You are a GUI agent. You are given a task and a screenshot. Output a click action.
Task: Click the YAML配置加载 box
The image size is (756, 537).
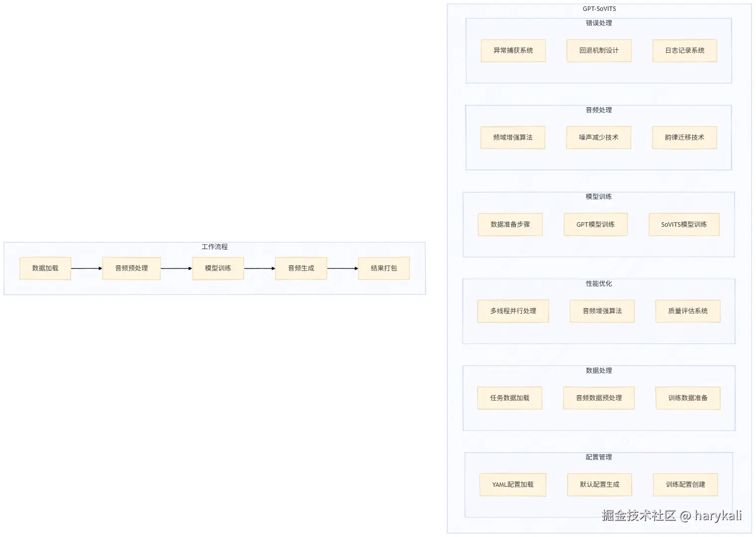[x=513, y=485]
